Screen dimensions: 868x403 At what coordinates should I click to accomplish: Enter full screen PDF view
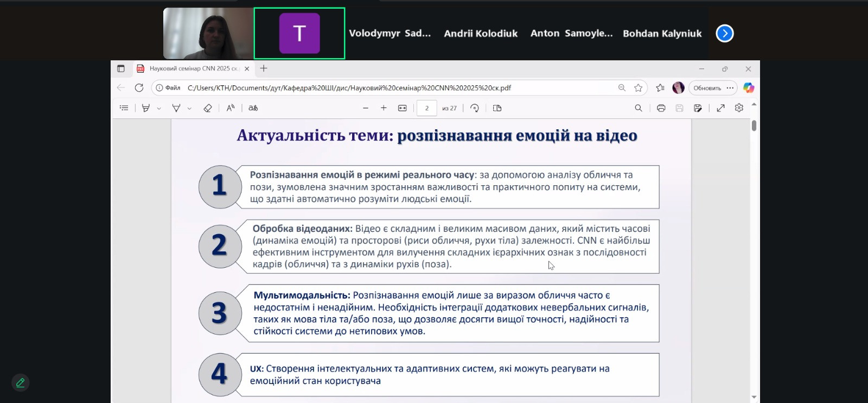[720, 108]
